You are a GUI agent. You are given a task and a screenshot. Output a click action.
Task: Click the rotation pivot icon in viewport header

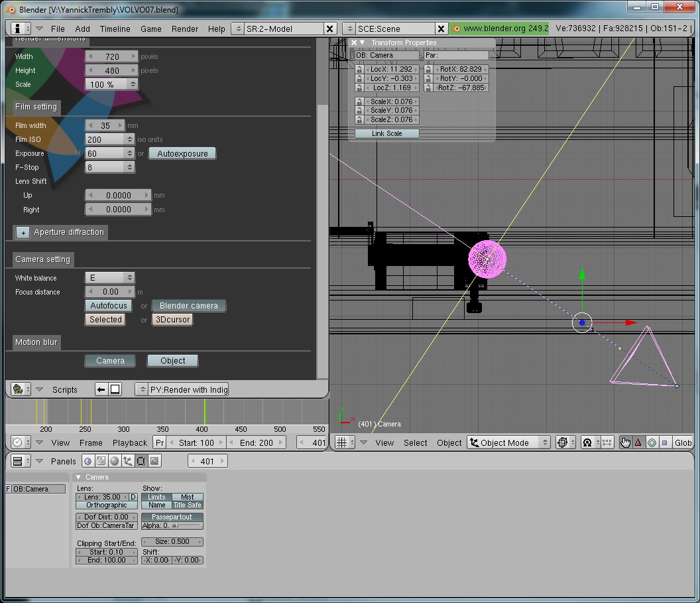coord(587,442)
